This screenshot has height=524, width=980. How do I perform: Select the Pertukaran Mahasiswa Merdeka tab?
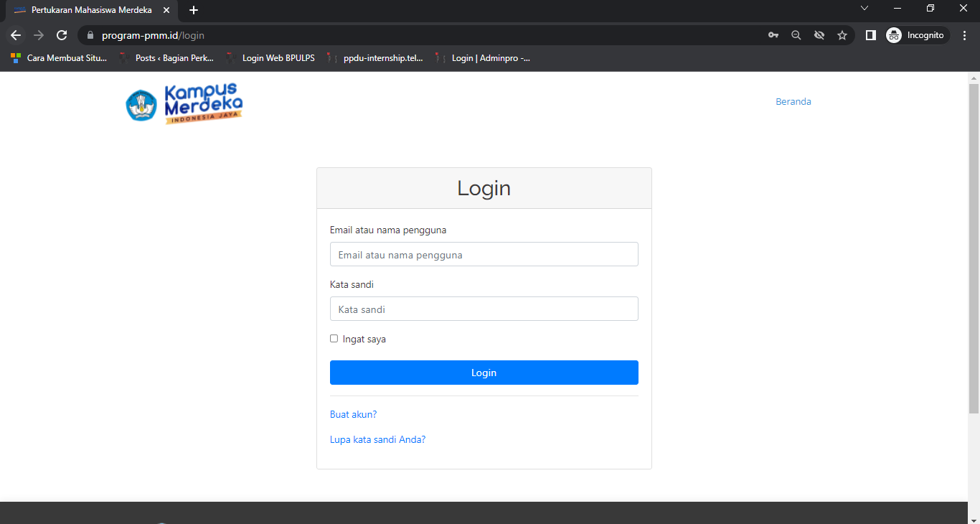[x=90, y=10]
